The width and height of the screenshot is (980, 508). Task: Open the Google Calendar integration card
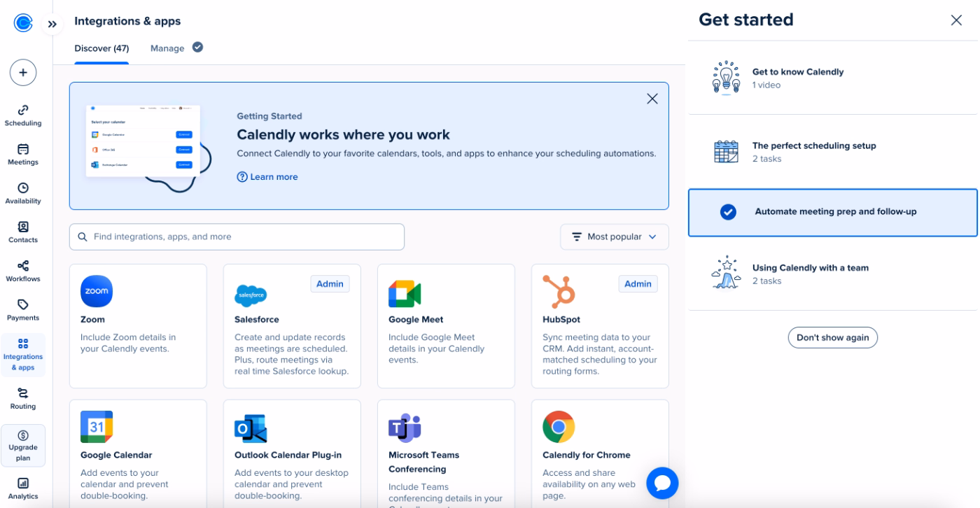pos(138,453)
